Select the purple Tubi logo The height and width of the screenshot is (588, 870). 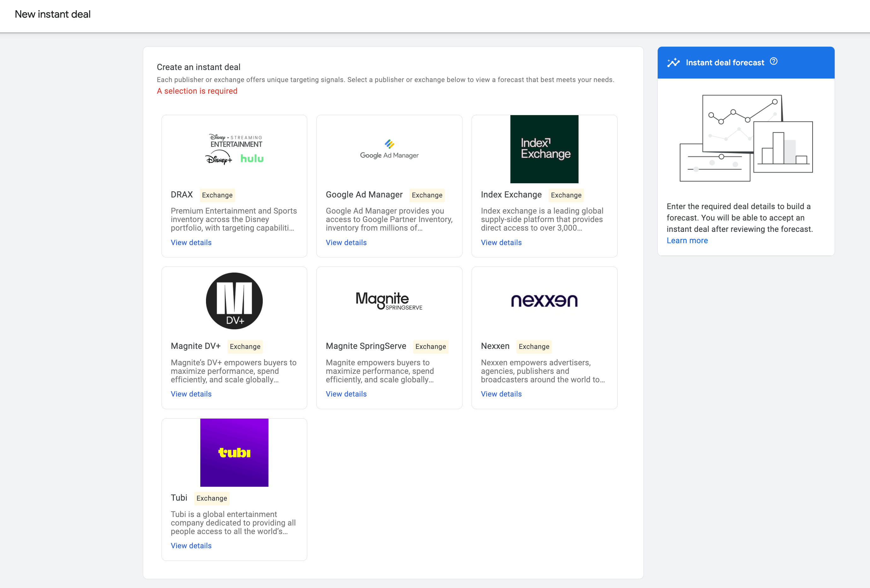pyautogui.click(x=234, y=452)
